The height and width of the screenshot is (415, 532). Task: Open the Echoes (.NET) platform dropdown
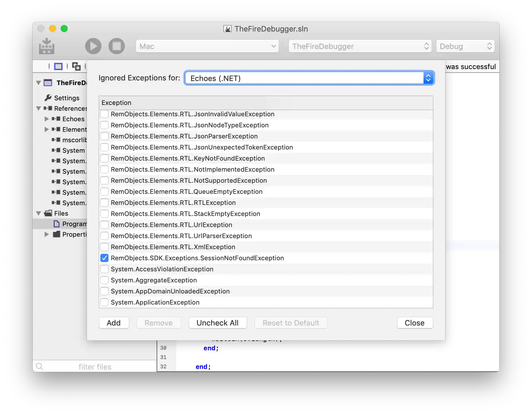tap(309, 78)
